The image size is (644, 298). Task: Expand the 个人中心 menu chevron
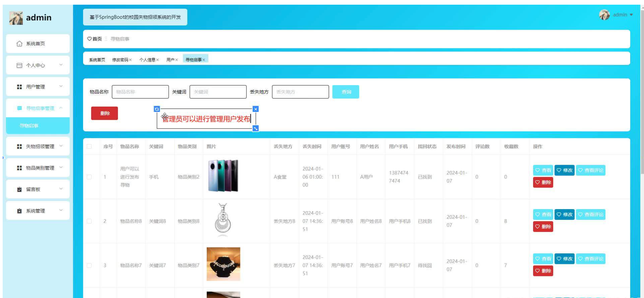pos(61,65)
